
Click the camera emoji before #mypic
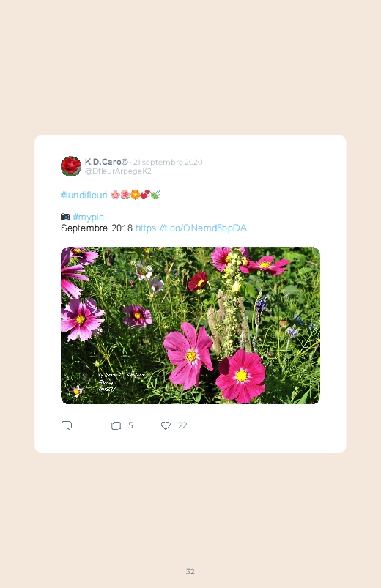[x=65, y=217]
